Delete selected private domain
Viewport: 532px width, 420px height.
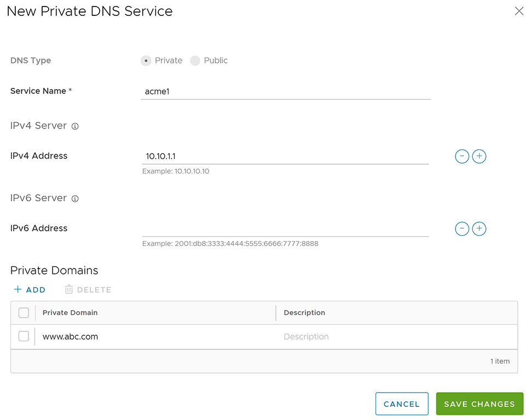88,290
